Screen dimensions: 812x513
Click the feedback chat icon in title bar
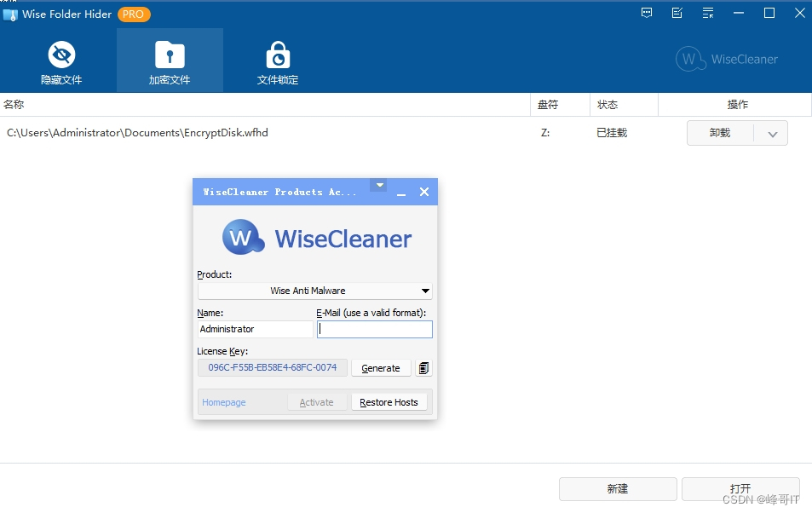(x=647, y=14)
